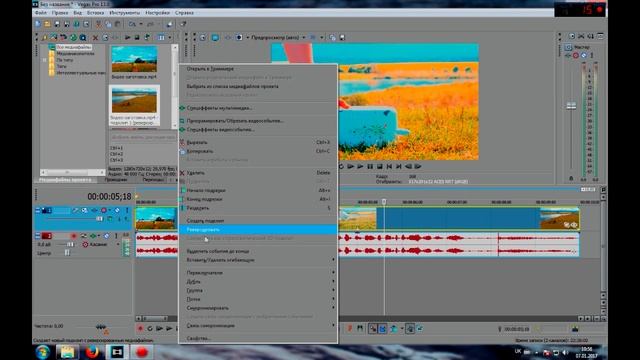This screenshot has height=360, width=640.
Task: Click the green get media from web icon
Action: [x=73, y=38]
